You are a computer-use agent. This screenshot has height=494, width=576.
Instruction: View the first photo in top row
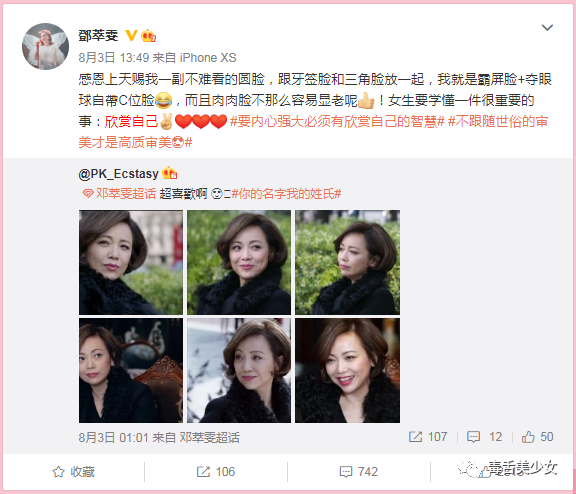click(131, 262)
